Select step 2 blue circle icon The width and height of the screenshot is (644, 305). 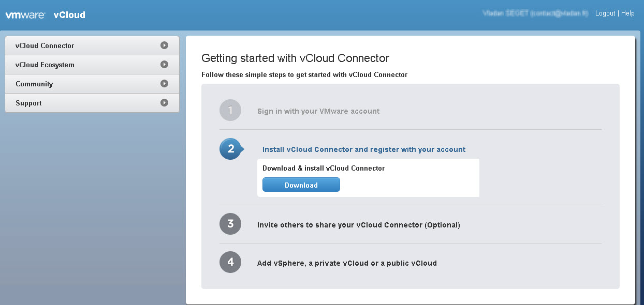pyautogui.click(x=231, y=149)
